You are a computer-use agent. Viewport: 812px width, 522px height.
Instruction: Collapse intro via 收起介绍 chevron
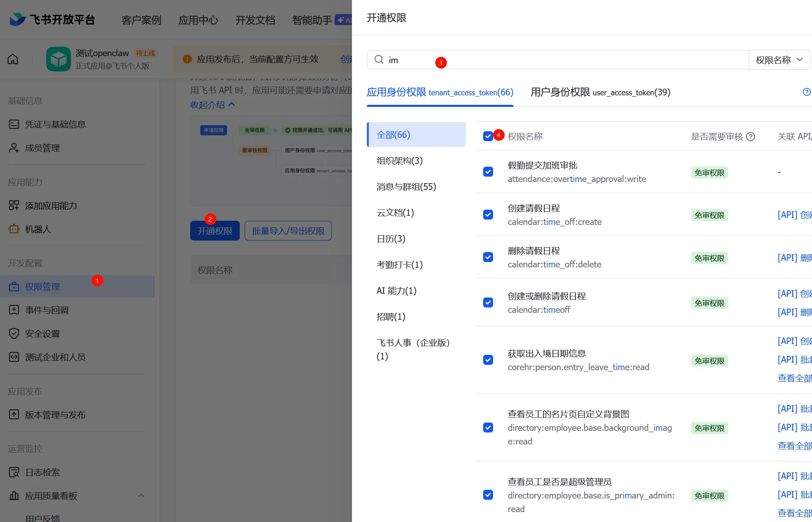click(x=232, y=104)
